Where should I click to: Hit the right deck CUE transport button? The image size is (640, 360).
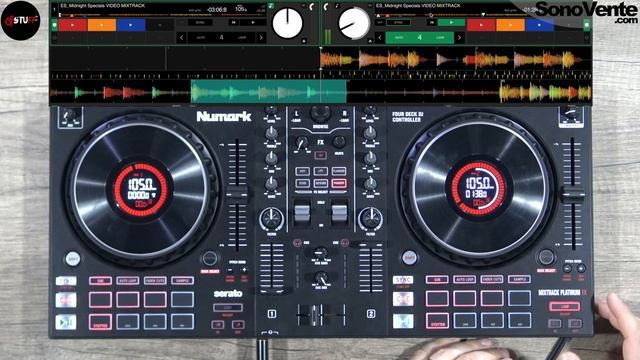click(403, 299)
